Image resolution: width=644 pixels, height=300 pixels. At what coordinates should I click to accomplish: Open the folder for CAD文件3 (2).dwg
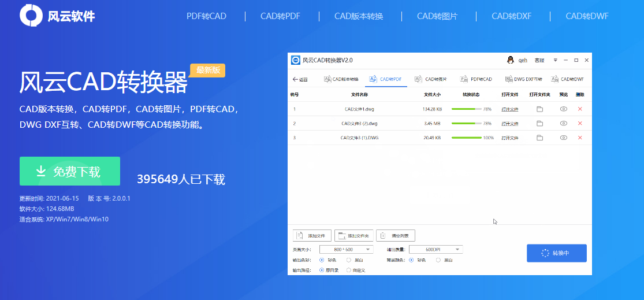(x=539, y=123)
